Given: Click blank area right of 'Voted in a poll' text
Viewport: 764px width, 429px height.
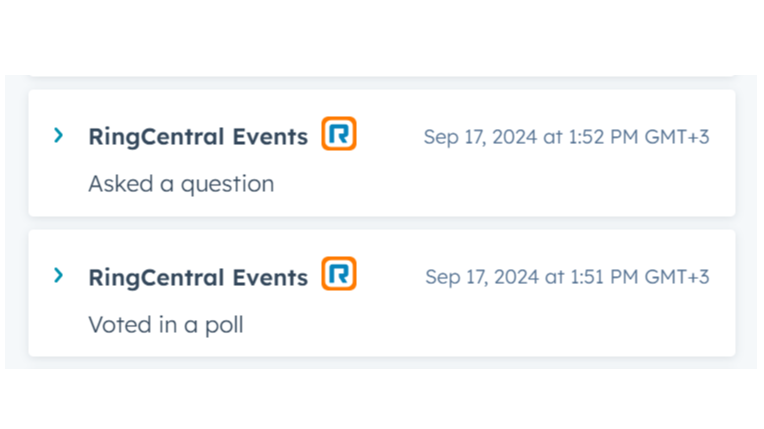Looking at the screenshot, I should (500, 325).
